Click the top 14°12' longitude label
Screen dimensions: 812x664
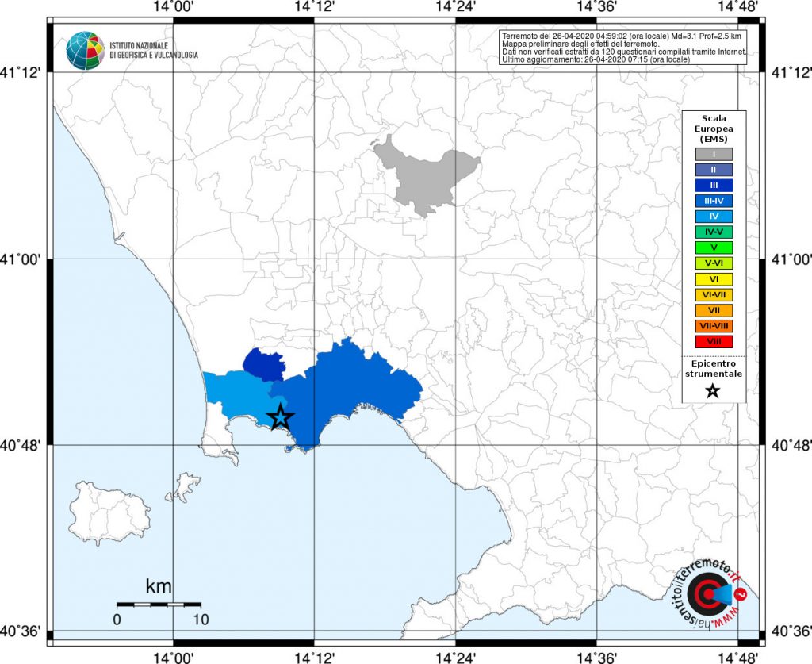point(314,6)
